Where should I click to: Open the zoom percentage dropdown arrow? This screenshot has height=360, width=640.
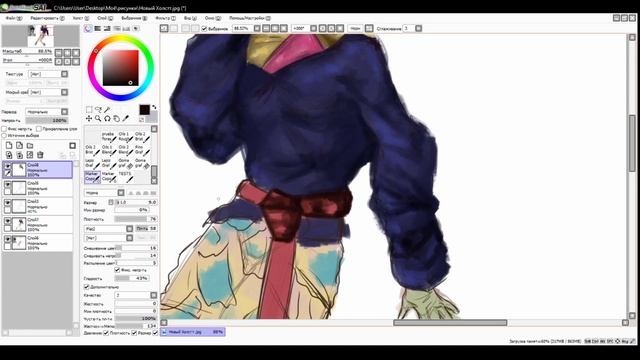tap(257, 28)
